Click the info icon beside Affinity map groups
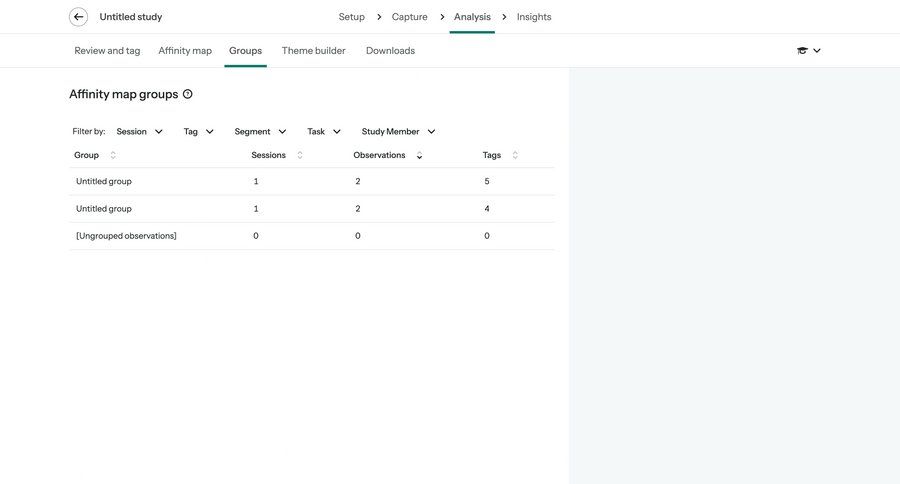This screenshot has height=484, width=900. [x=188, y=94]
